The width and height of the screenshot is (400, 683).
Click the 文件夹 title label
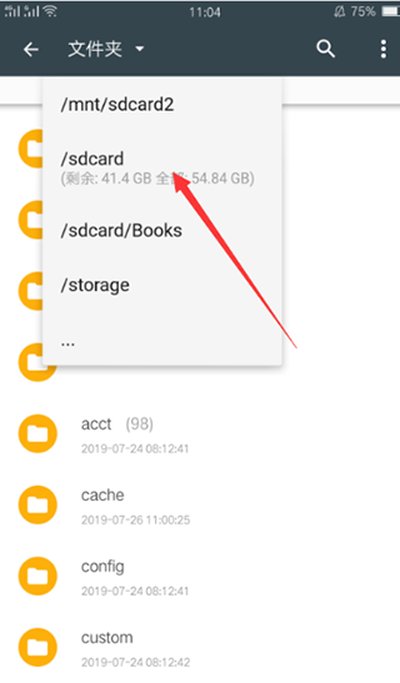pyautogui.click(x=95, y=49)
